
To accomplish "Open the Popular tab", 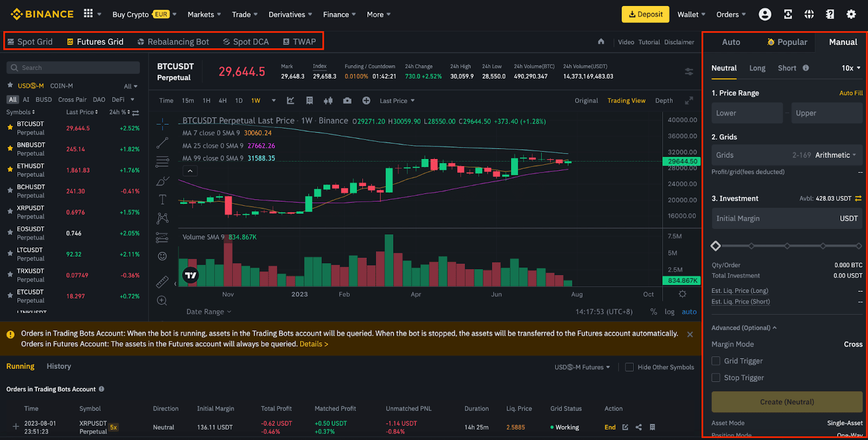I will tap(787, 42).
